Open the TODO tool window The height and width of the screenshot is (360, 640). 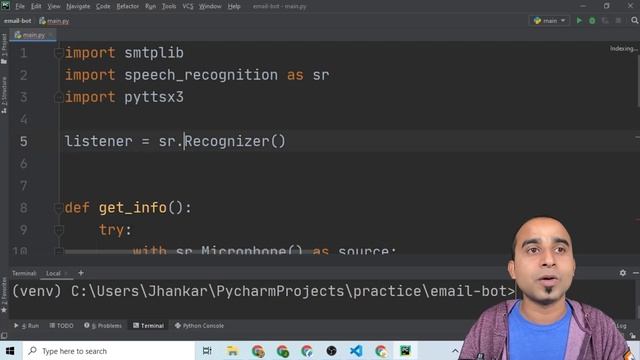pyautogui.click(x=61, y=326)
